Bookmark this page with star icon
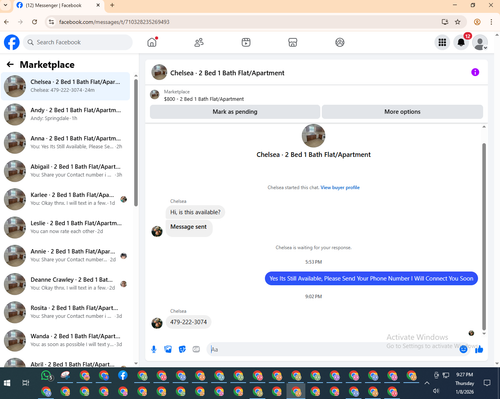 tap(458, 22)
